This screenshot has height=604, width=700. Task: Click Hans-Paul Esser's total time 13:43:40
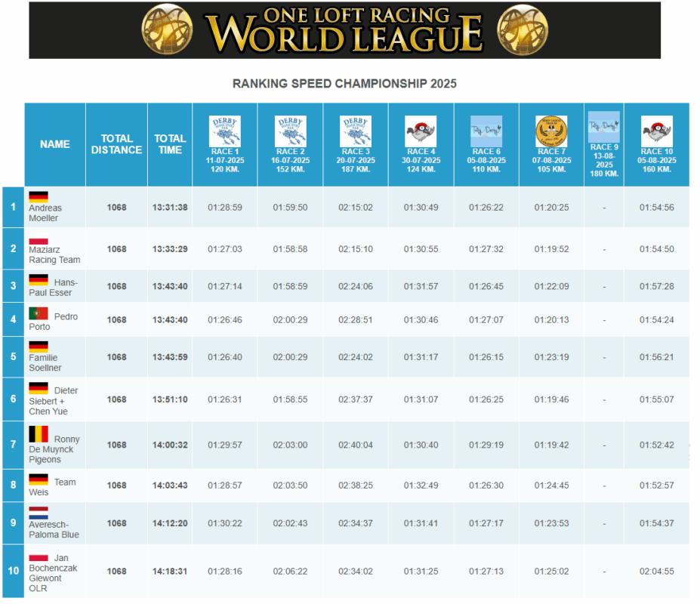click(x=170, y=286)
